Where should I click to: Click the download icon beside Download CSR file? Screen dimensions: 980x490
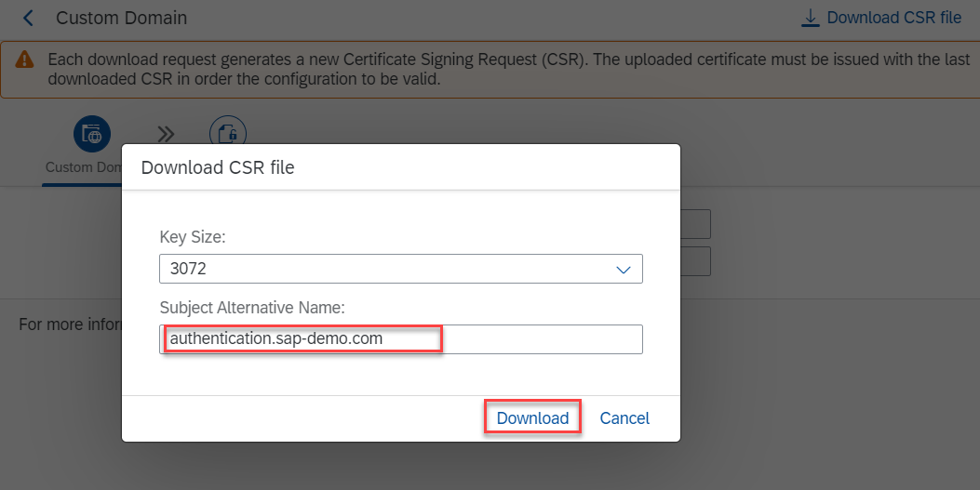tap(810, 18)
